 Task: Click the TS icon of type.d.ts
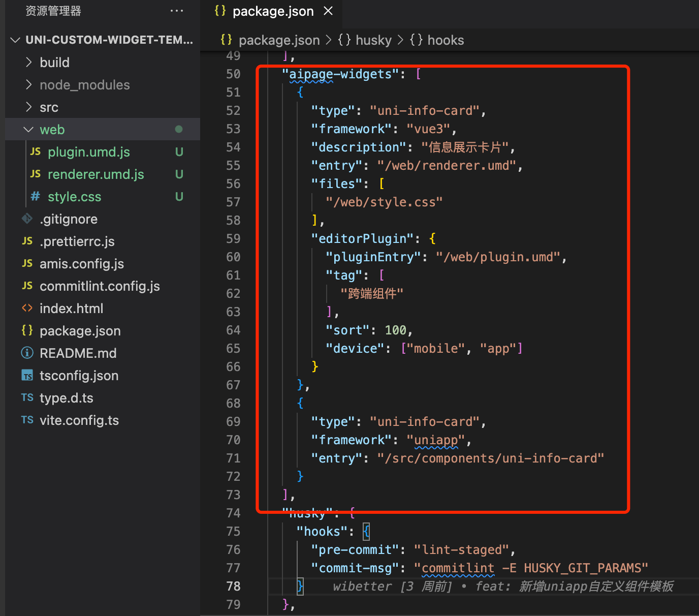point(27,397)
